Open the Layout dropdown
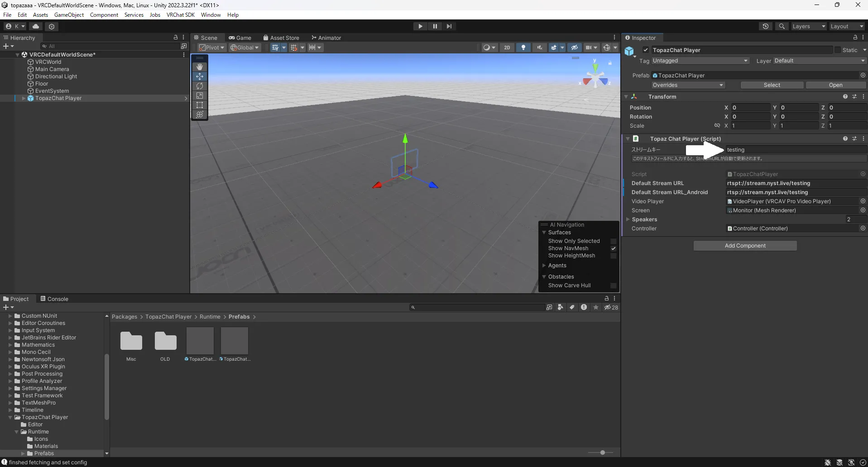 click(847, 26)
